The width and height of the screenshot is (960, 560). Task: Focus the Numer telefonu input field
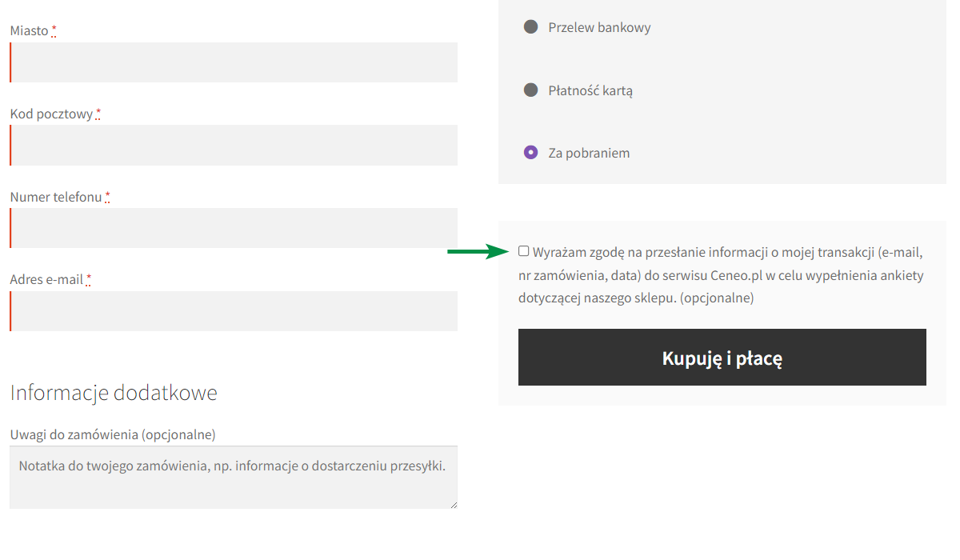tap(234, 228)
